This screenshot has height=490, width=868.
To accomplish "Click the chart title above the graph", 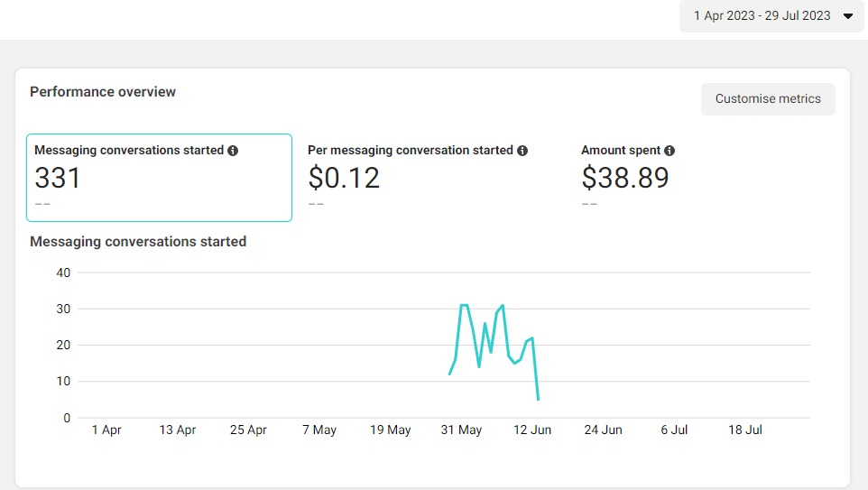I will click(138, 242).
